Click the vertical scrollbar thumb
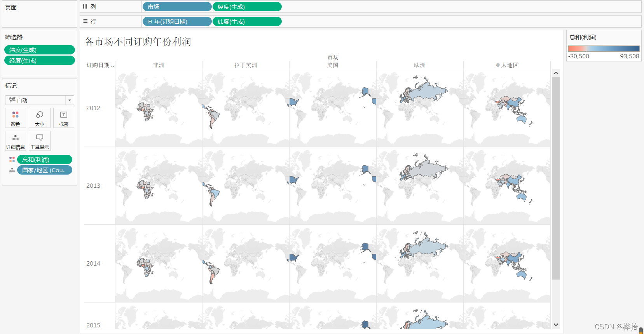This screenshot has width=644, height=334. coord(556,178)
